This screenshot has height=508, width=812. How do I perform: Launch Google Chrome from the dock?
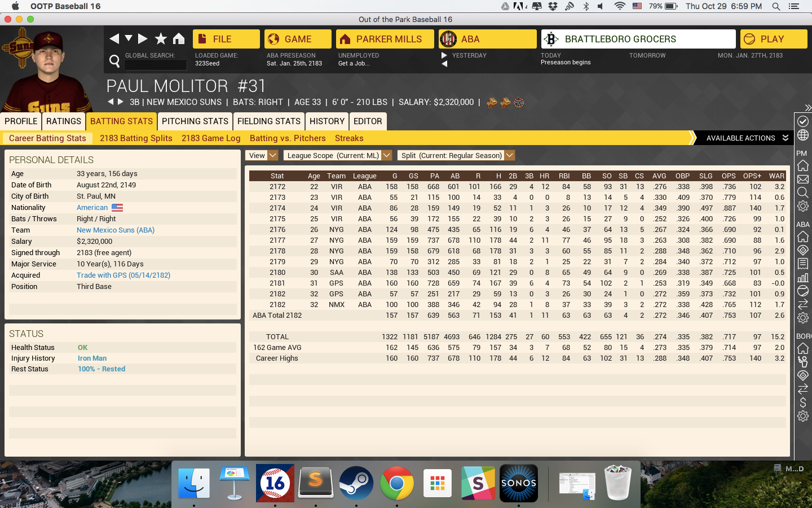(396, 483)
